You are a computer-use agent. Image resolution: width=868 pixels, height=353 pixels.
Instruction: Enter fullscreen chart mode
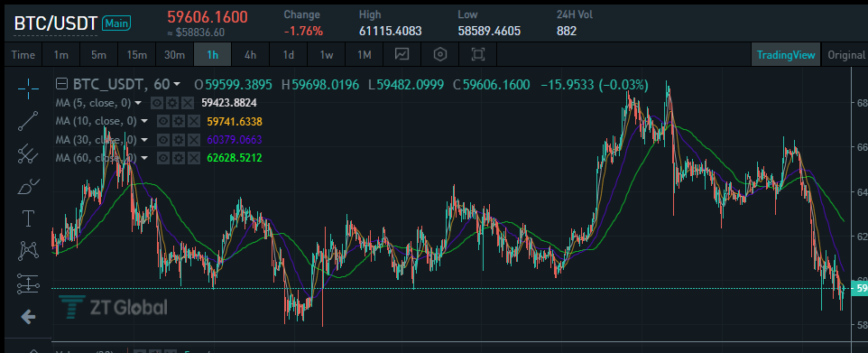477,54
